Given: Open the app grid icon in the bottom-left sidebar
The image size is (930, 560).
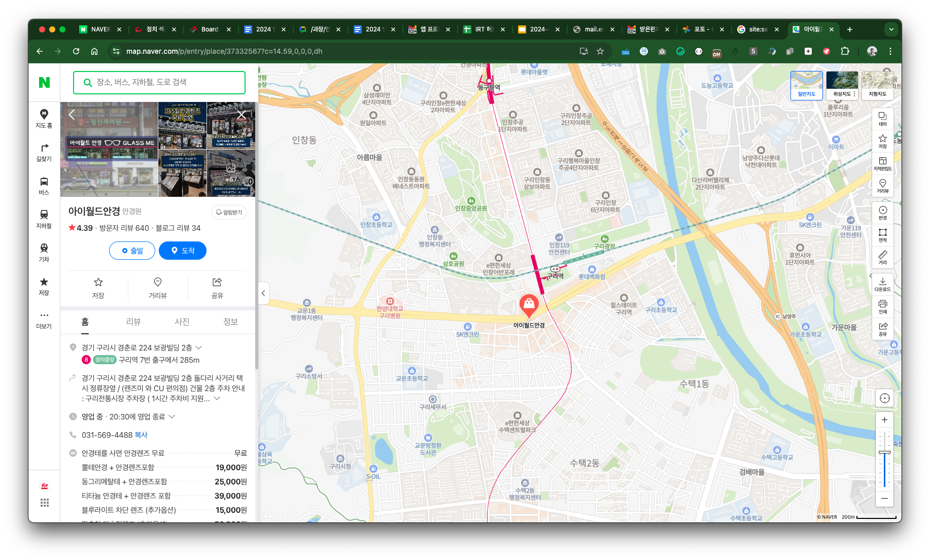Looking at the screenshot, I should click(x=45, y=503).
